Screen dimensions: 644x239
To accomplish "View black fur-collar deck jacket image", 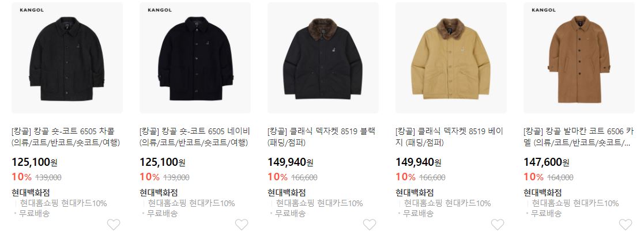I will [x=323, y=58].
